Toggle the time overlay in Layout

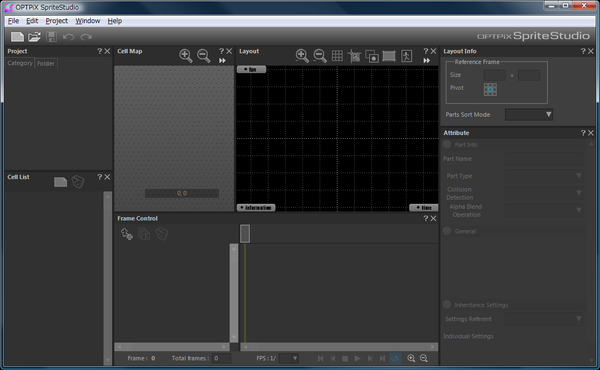(x=424, y=208)
